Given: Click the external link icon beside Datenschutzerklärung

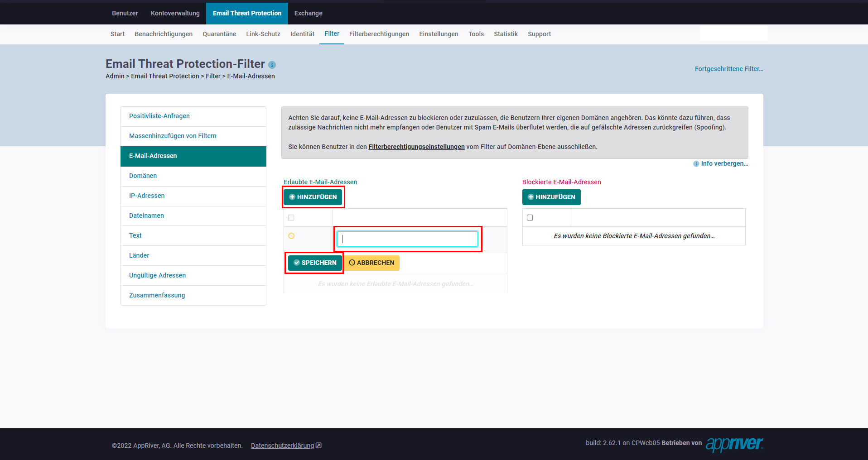Looking at the screenshot, I should coord(318,446).
